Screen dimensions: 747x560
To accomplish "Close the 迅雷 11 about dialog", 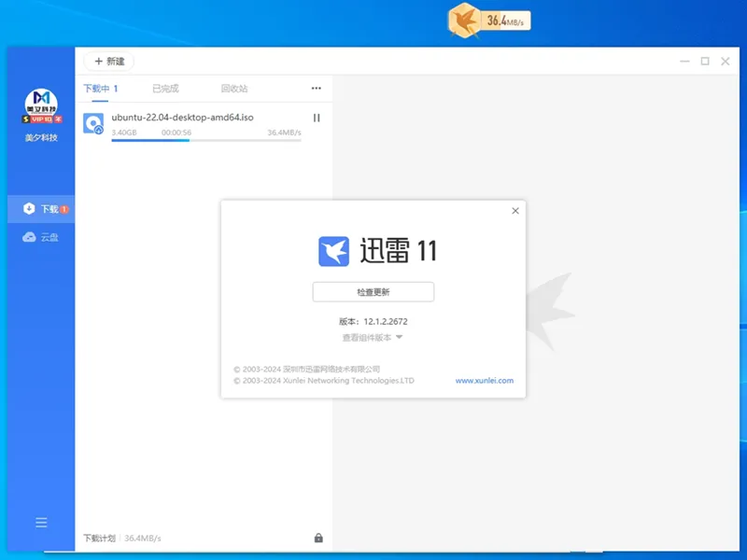I will 515,211.
